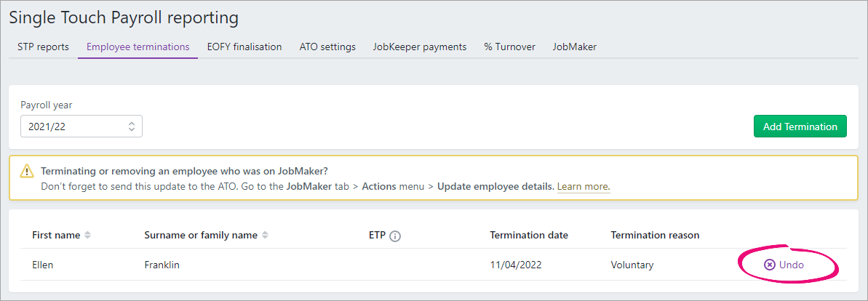This screenshot has height=301, width=868.
Task: Click the Add Termination button
Action: (x=800, y=127)
